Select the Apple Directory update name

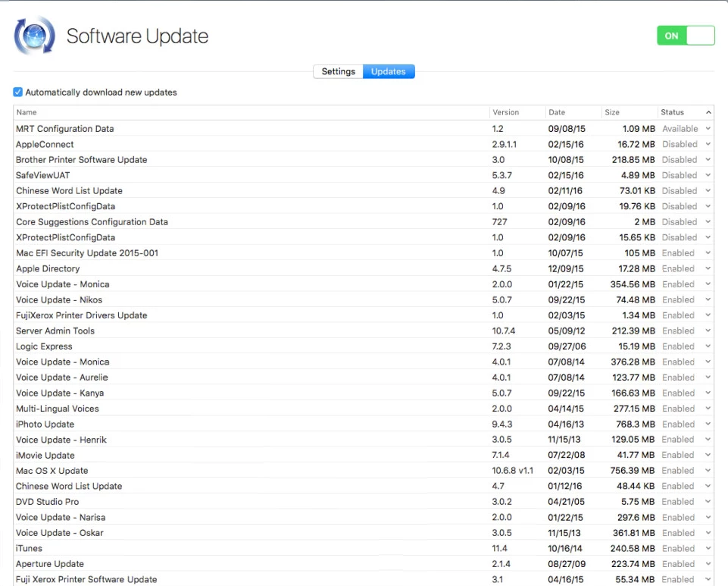click(x=48, y=268)
